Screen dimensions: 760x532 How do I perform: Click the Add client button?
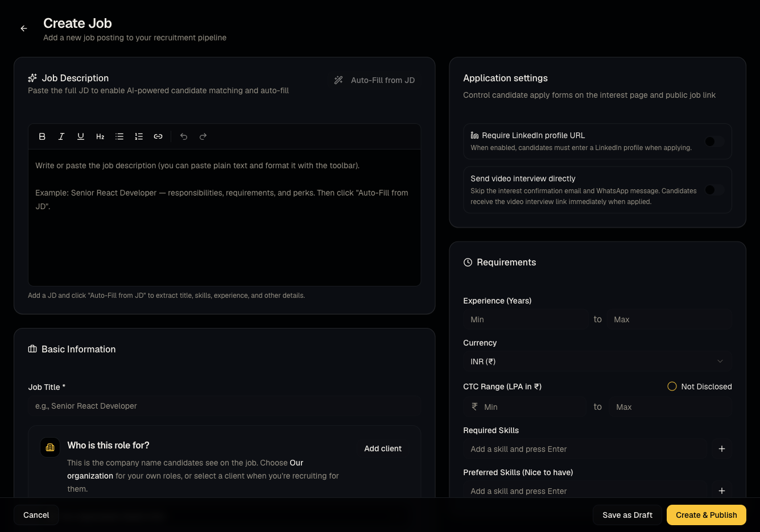click(383, 448)
